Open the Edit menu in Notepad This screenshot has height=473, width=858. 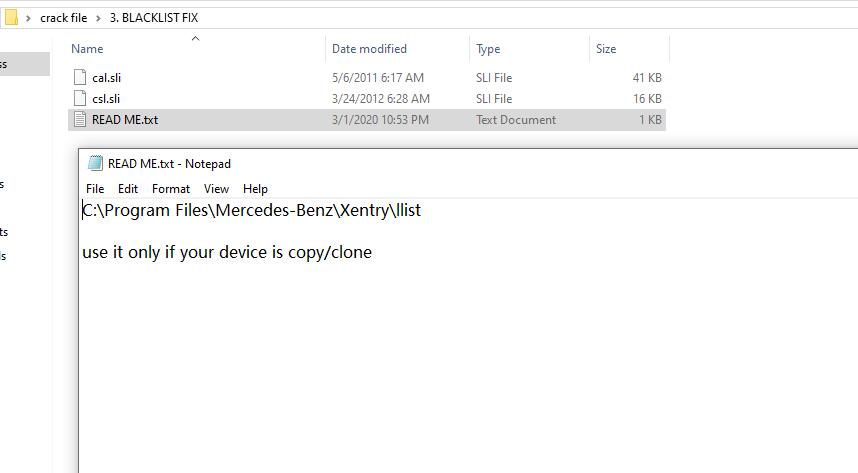[127, 188]
